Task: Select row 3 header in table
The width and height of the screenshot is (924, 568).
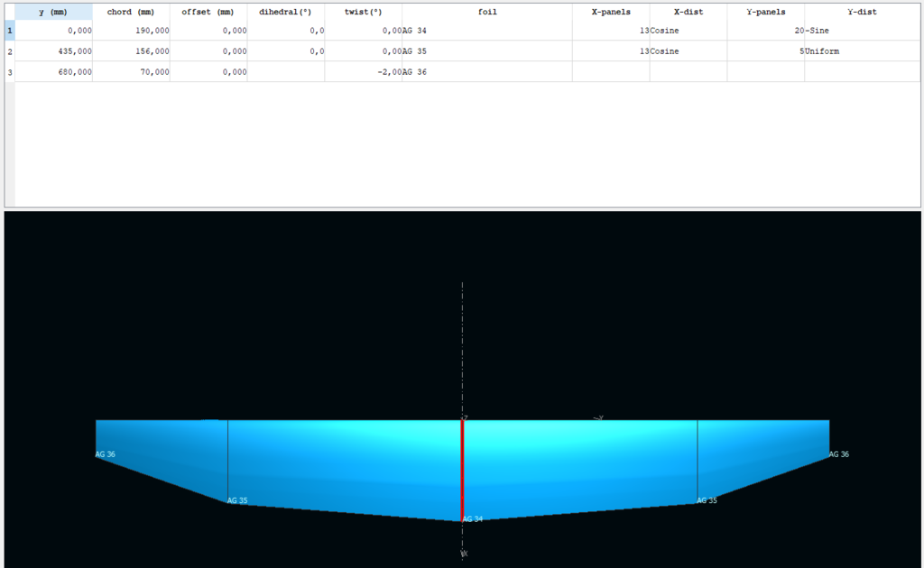Action: (x=10, y=72)
